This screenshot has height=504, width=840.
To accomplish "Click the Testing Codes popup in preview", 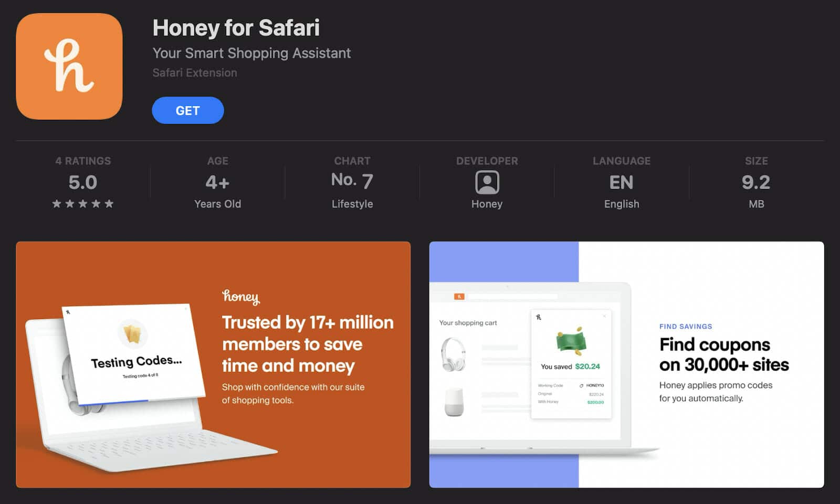I will point(134,354).
